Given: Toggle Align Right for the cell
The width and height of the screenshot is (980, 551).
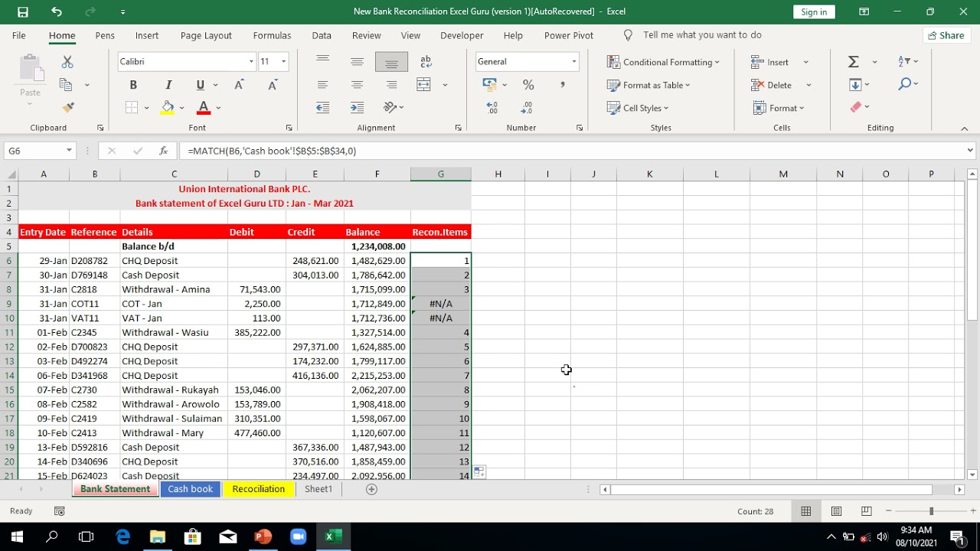Looking at the screenshot, I should 391,85.
